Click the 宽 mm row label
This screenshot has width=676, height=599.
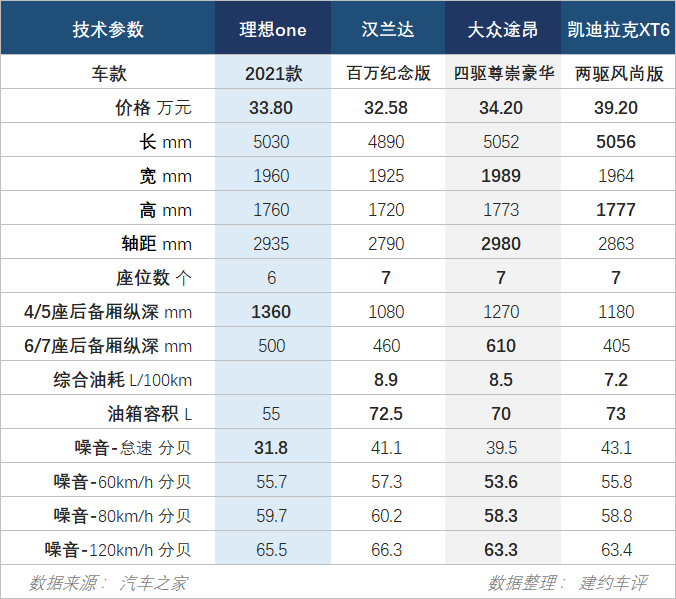165,176
